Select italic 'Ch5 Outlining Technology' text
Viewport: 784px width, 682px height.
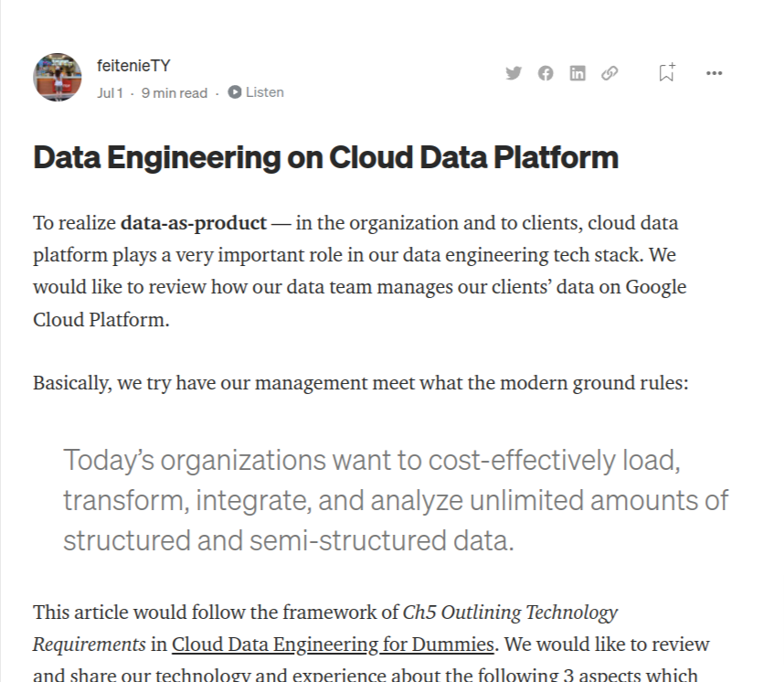[510, 612]
